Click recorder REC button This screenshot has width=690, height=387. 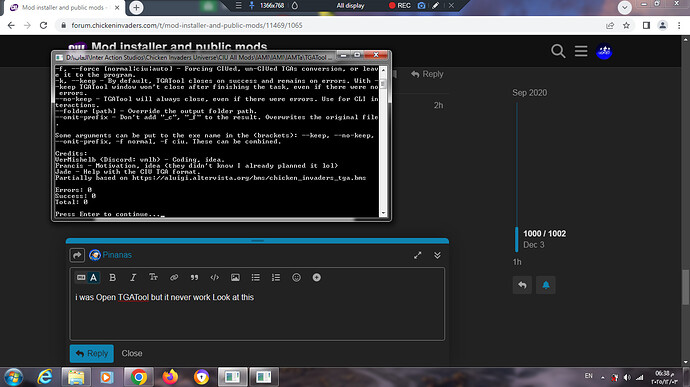coord(400,6)
